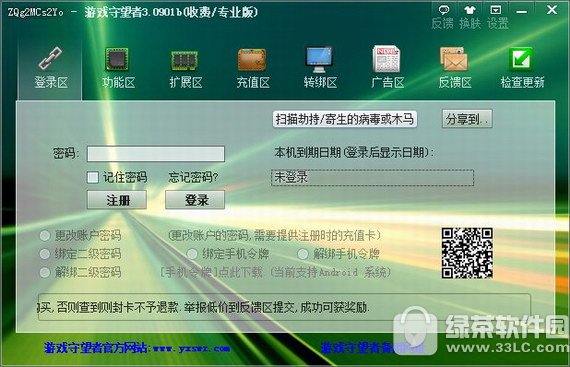Go to the 充值区 wallet tab
570x367 pixels.
(253, 68)
